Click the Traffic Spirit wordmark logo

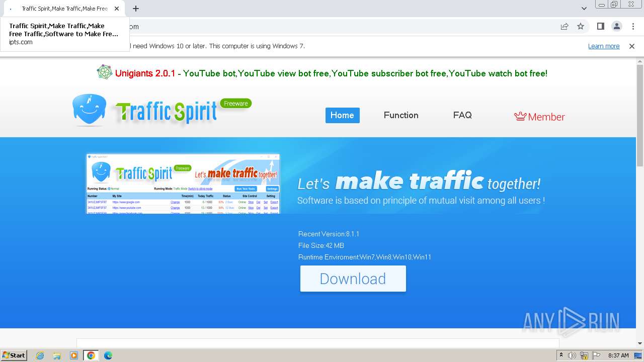point(166,112)
